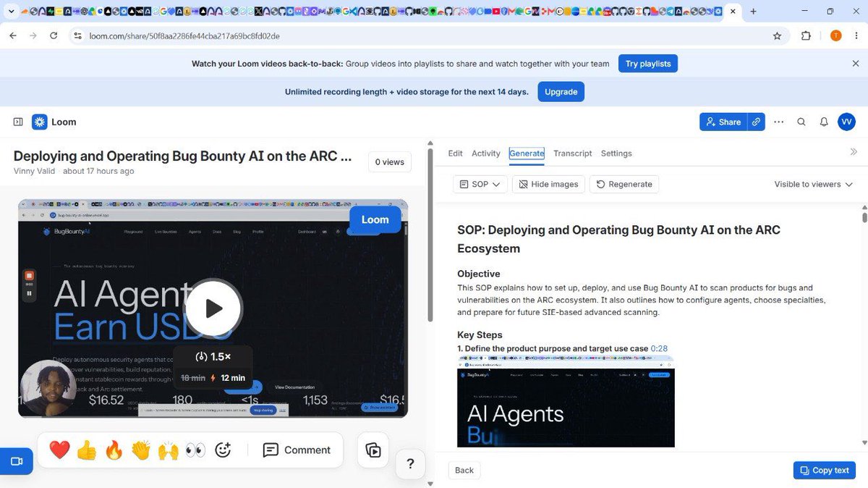React with the thumbs up emoji

[x=87, y=450]
